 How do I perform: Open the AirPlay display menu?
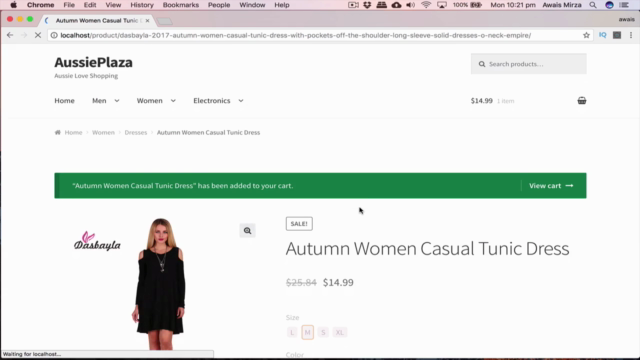pos(442,5)
